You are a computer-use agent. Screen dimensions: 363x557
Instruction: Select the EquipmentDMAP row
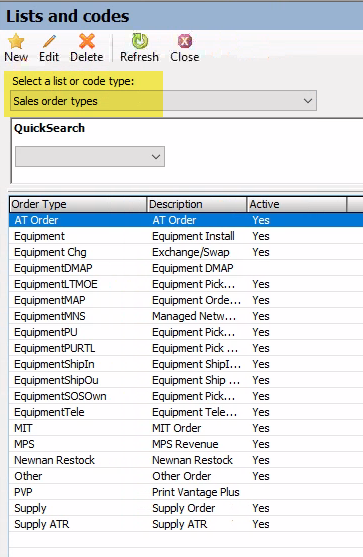click(x=186, y=268)
